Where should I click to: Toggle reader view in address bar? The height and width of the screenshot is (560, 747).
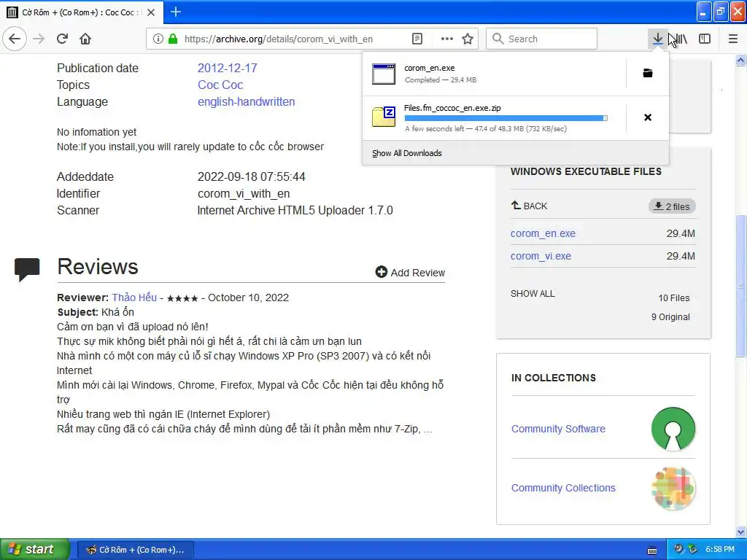coord(417,39)
